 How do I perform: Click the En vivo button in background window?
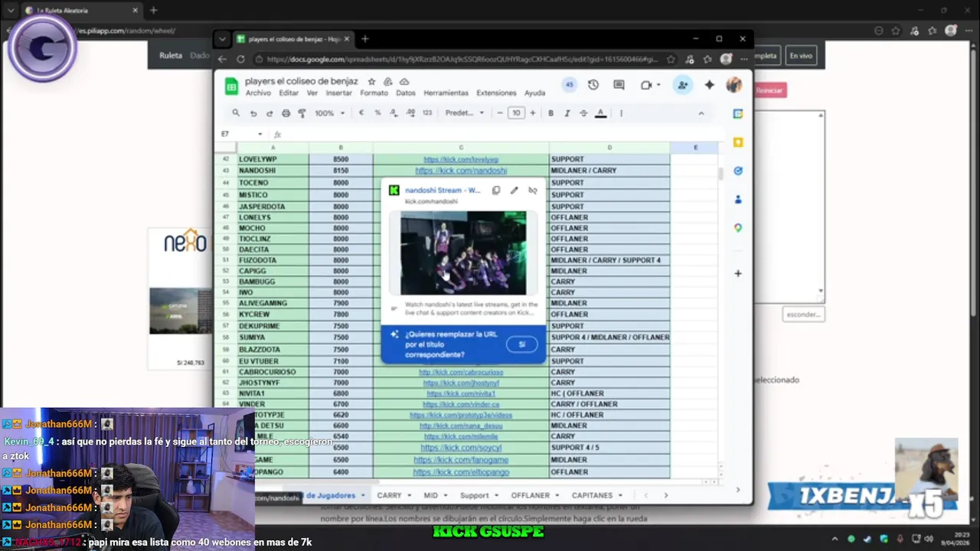click(801, 56)
